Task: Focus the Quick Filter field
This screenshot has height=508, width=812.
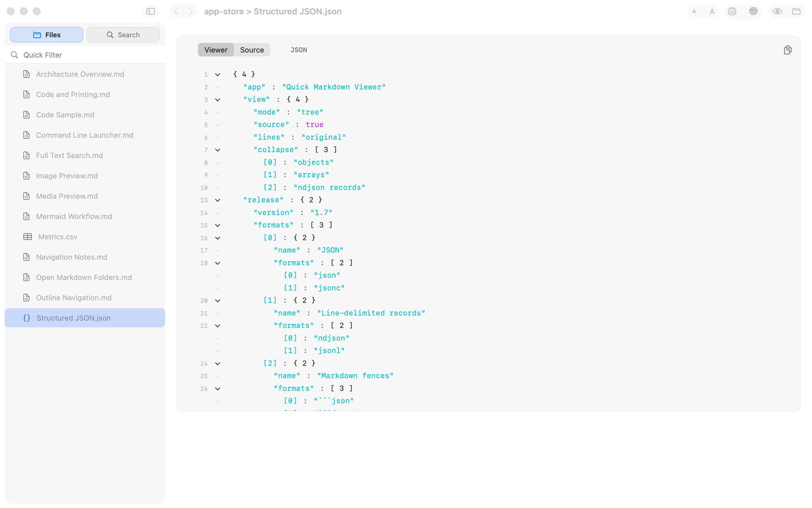Action: 85,55
